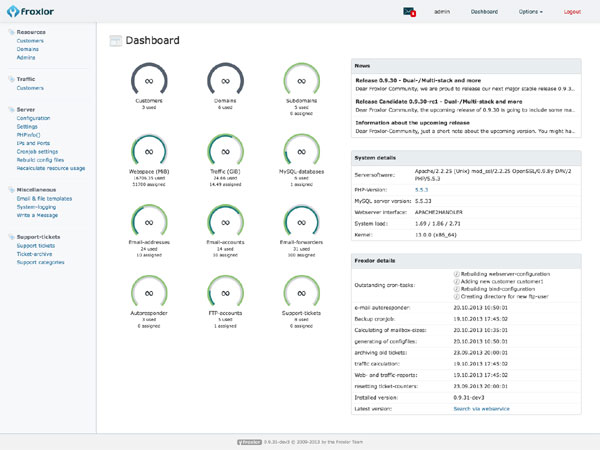Click PHP version 5.5.3 link
The image size is (600, 450).
click(x=421, y=190)
